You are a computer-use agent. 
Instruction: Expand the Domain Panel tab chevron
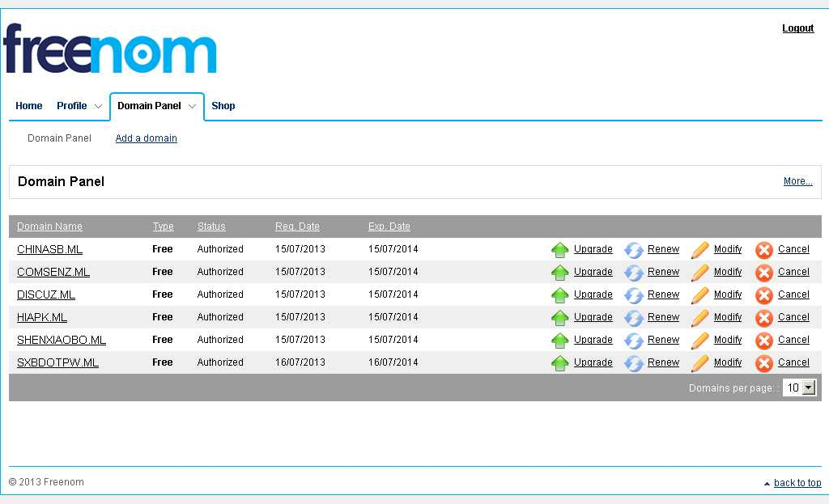(x=192, y=106)
